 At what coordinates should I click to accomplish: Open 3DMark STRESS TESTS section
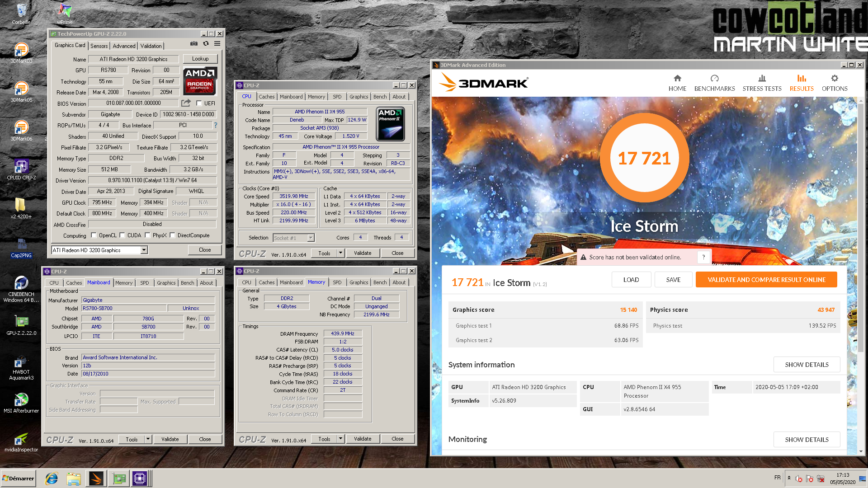(762, 83)
